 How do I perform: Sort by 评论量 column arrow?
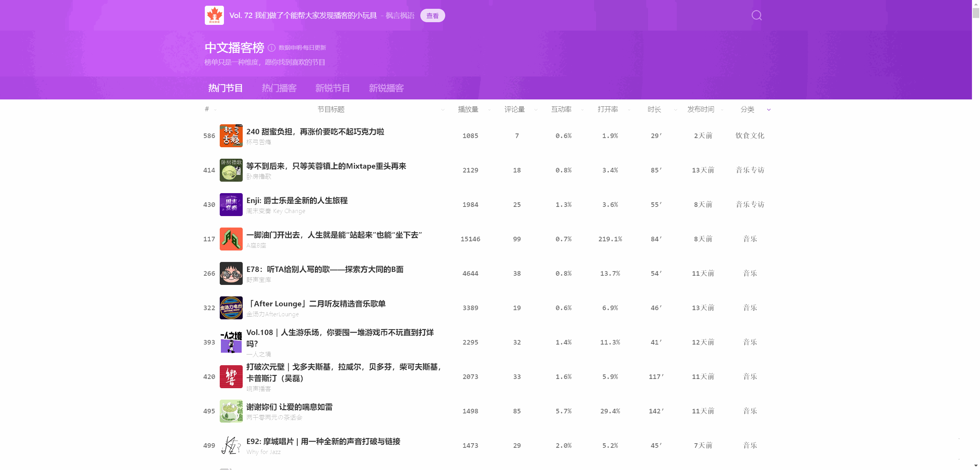coord(536,110)
